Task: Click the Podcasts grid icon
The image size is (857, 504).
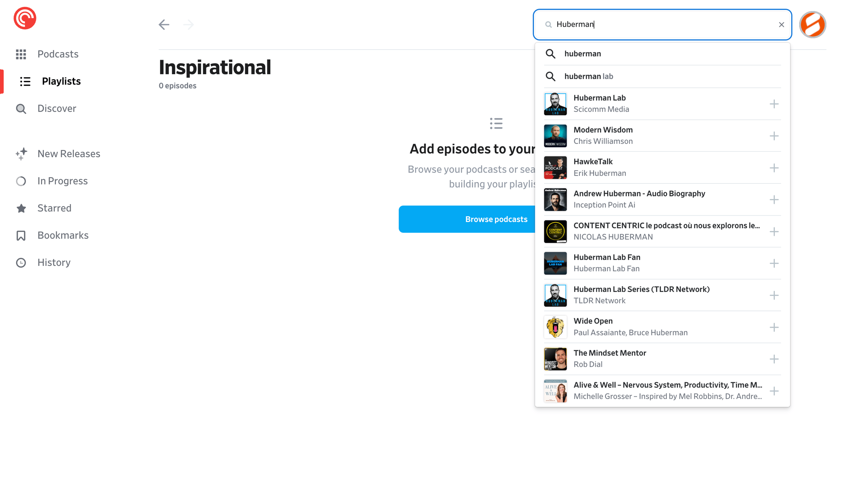Action: [x=21, y=54]
